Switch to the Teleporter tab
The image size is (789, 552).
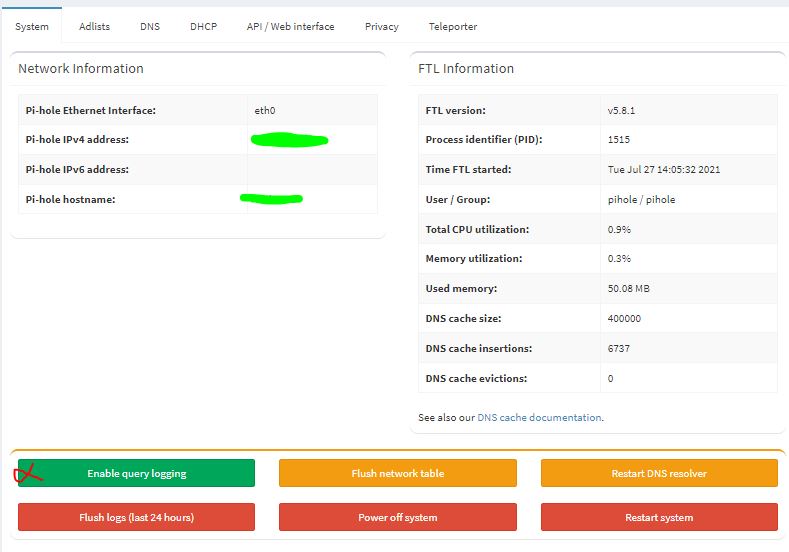[x=453, y=26]
